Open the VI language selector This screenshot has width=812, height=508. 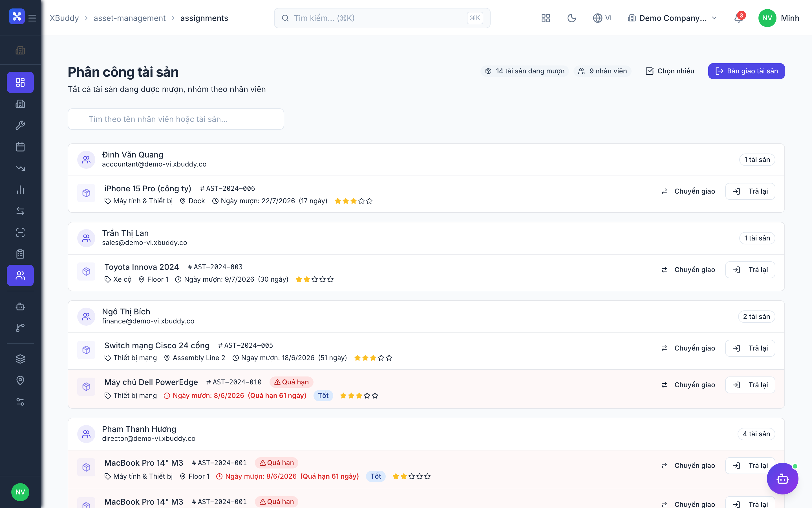pos(602,18)
